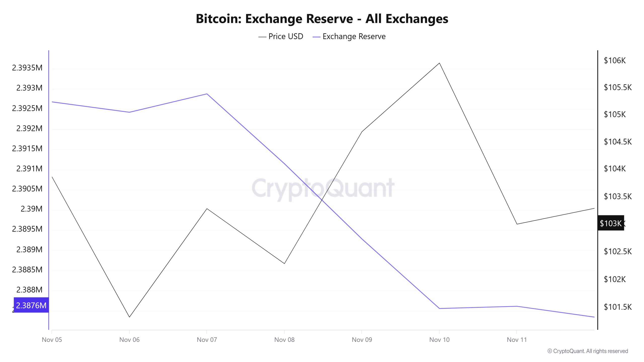Select the Nov 07 date tick label
Image resolution: width=644 pixels, height=362 pixels.
(x=207, y=340)
